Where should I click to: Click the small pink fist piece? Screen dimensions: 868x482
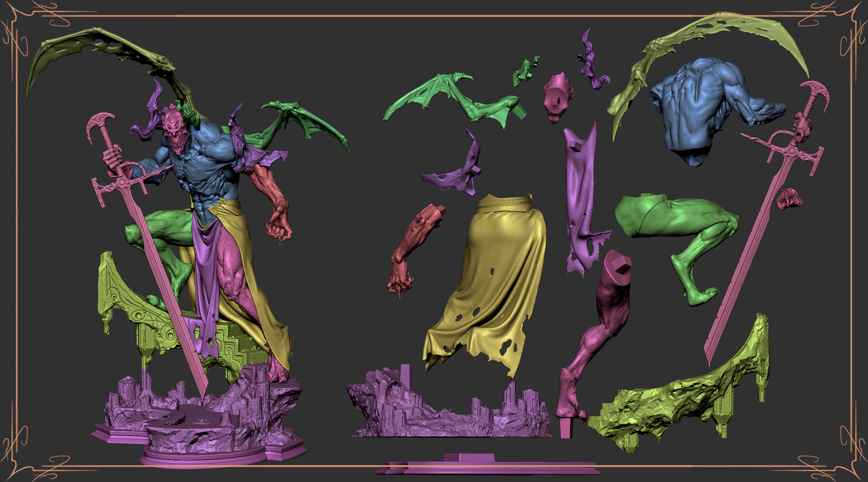(789, 199)
